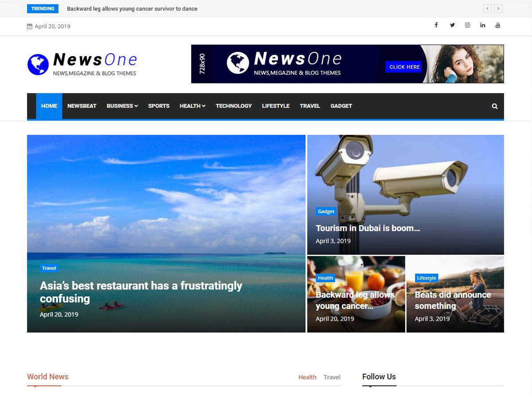Go back with trending ticker previous arrow

click(487, 8)
